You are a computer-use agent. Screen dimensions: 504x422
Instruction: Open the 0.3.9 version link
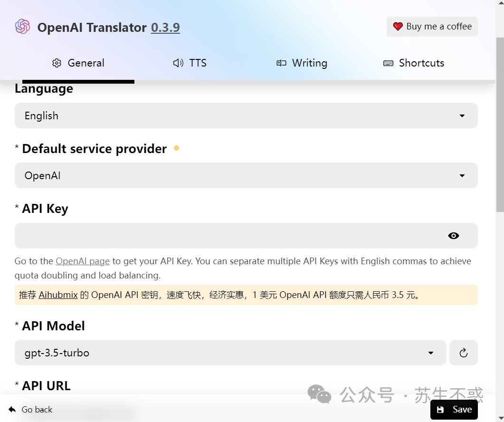click(x=165, y=28)
